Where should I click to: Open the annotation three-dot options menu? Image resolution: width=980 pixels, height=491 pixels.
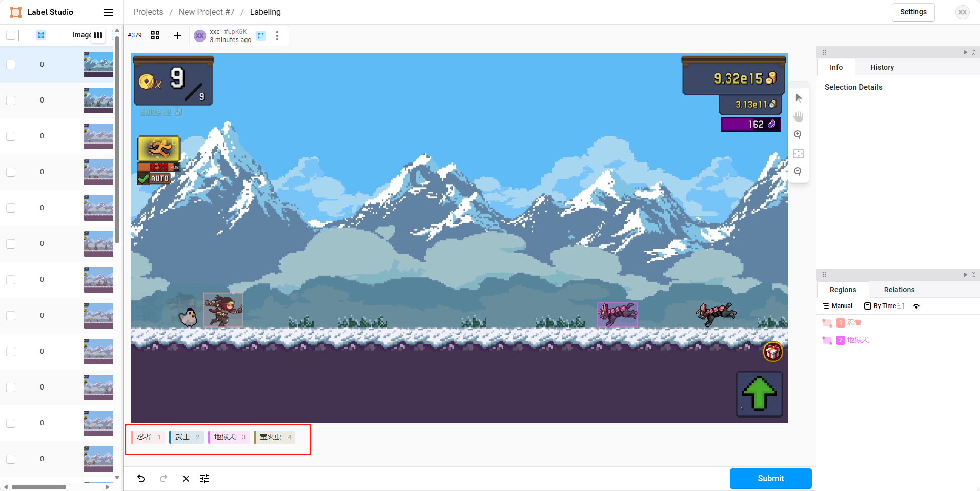(277, 36)
